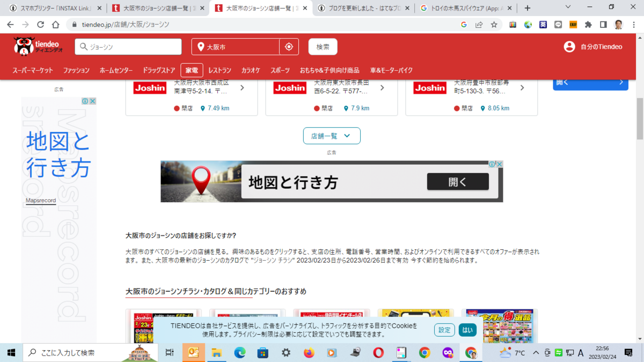Expand the 店舗一覧 store list dropdown
This screenshot has width=644, height=362.
[x=332, y=136]
